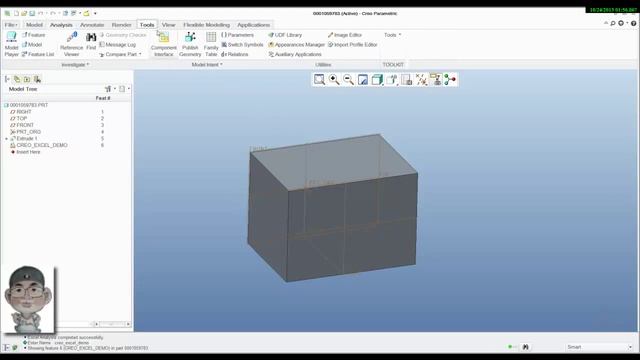Open the Family Table
This screenshot has height=360, width=640.
click(211, 44)
